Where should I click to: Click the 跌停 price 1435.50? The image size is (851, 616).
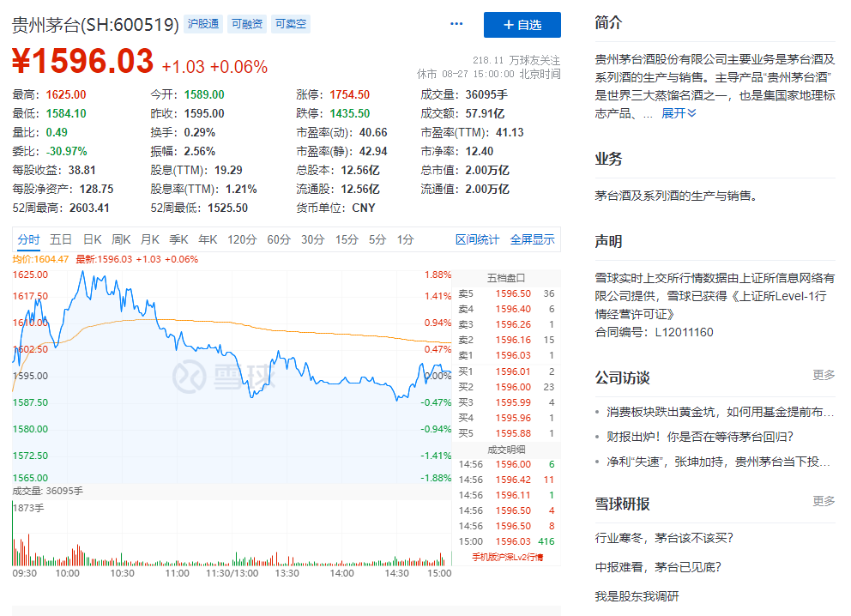(x=349, y=113)
